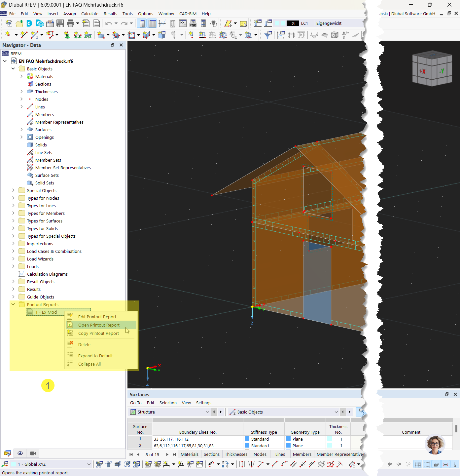Image resolution: width=460 pixels, height=476 pixels.
Task: Select the New Node tool
Action: [8, 35]
